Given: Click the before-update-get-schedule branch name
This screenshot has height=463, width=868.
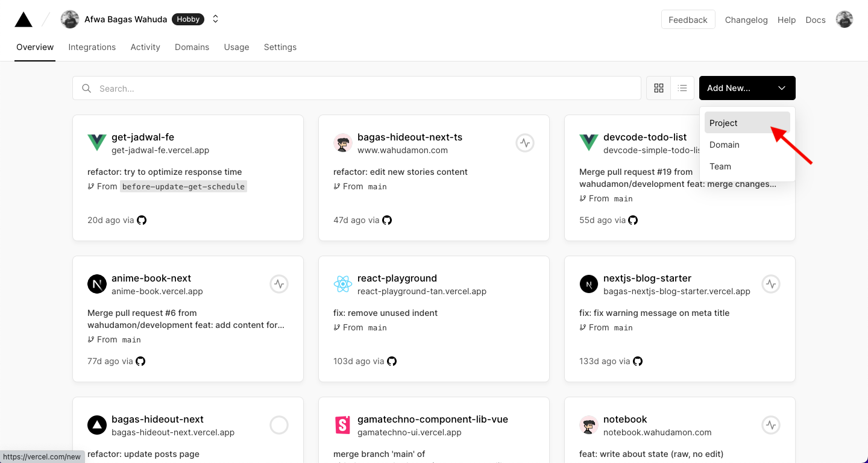Looking at the screenshot, I should (x=183, y=186).
